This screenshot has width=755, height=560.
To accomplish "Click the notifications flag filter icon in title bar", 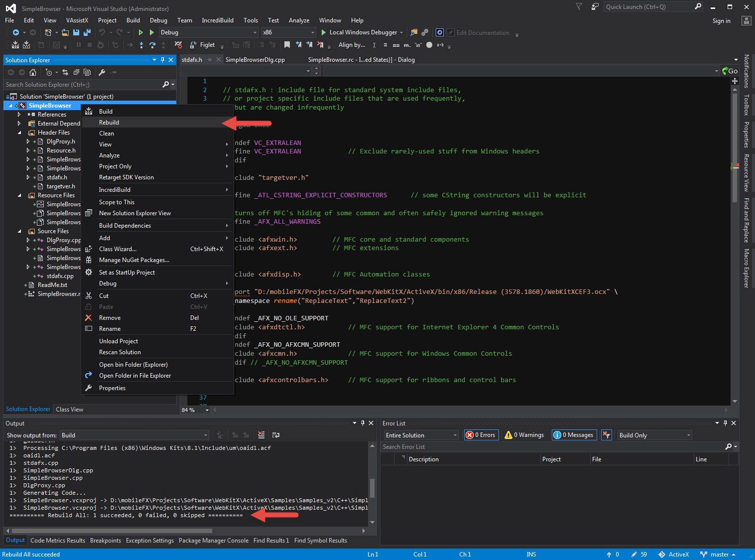I will coord(579,6).
